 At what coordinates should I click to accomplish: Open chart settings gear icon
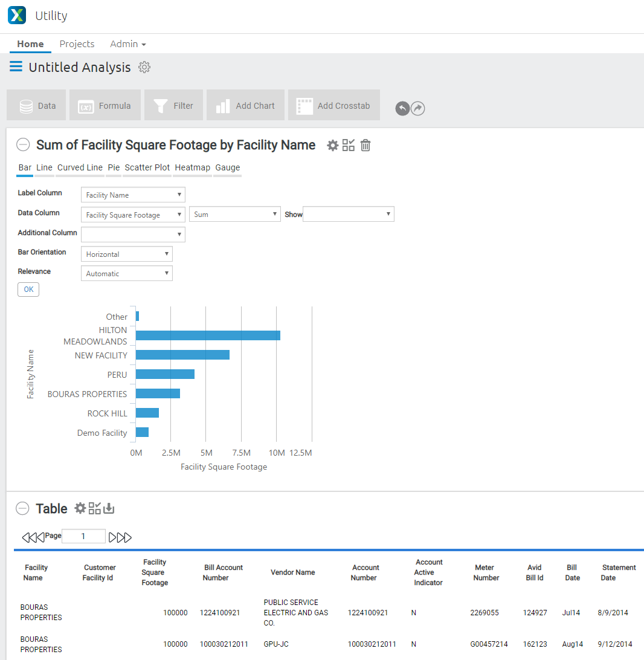point(333,146)
